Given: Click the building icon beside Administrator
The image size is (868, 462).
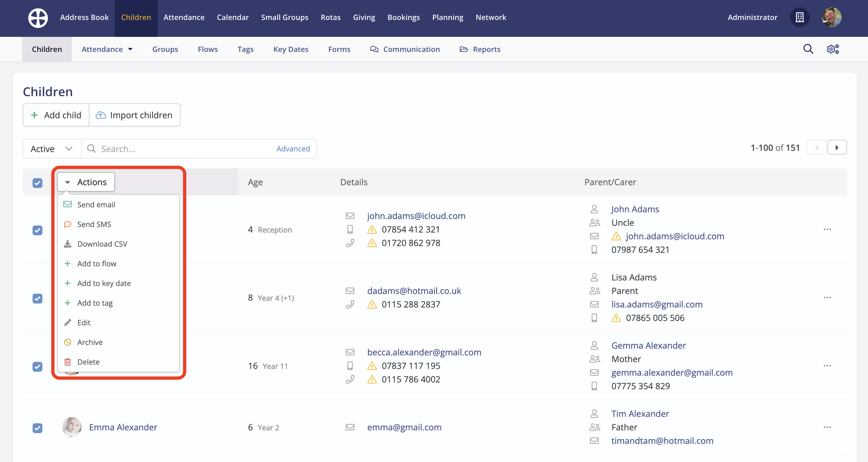Looking at the screenshot, I should point(799,18).
